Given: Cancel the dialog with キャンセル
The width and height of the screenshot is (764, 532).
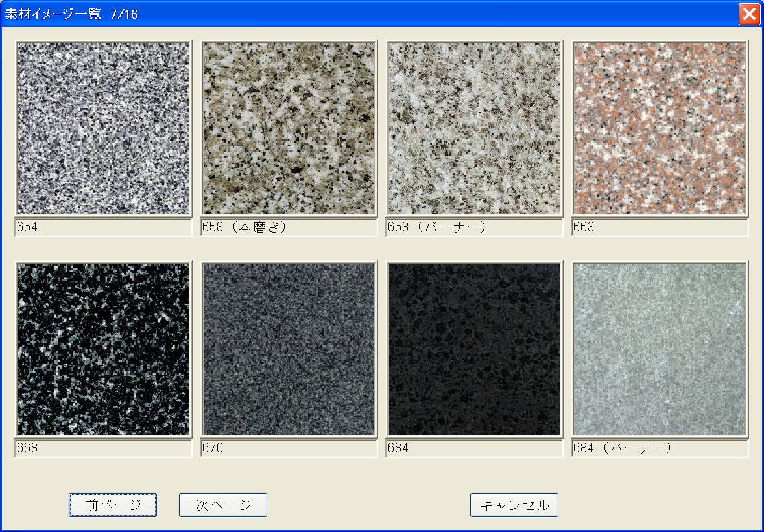Looking at the screenshot, I should [514, 505].
